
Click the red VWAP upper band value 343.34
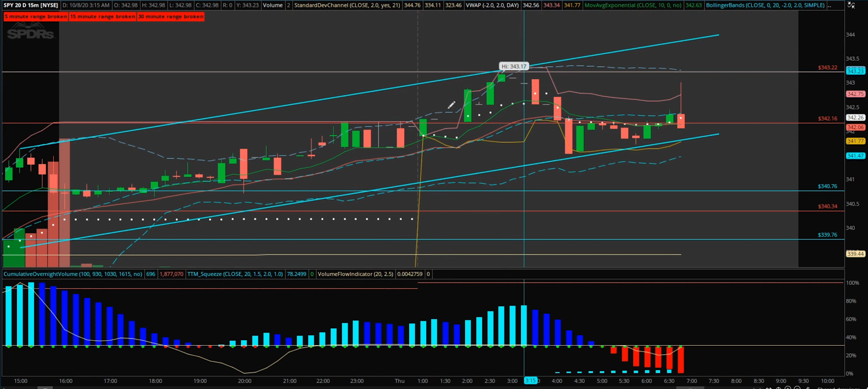551,5
